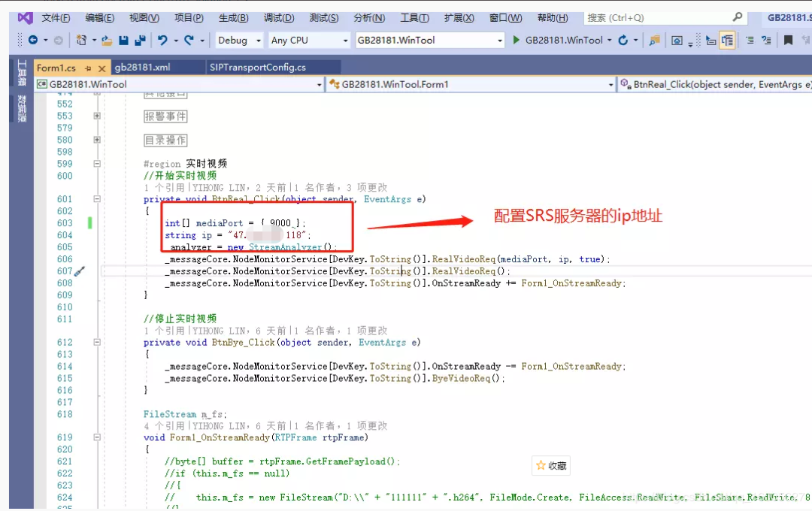Open the back navigation history dropdown
Viewport: 812px width, 511px height.
pos(46,40)
